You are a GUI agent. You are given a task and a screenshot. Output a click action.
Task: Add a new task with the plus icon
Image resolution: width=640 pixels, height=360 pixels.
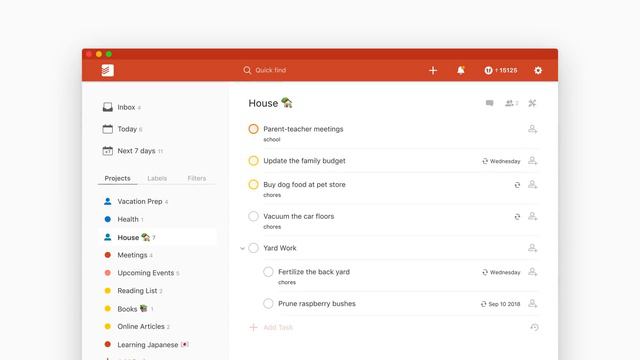[x=433, y=70]
